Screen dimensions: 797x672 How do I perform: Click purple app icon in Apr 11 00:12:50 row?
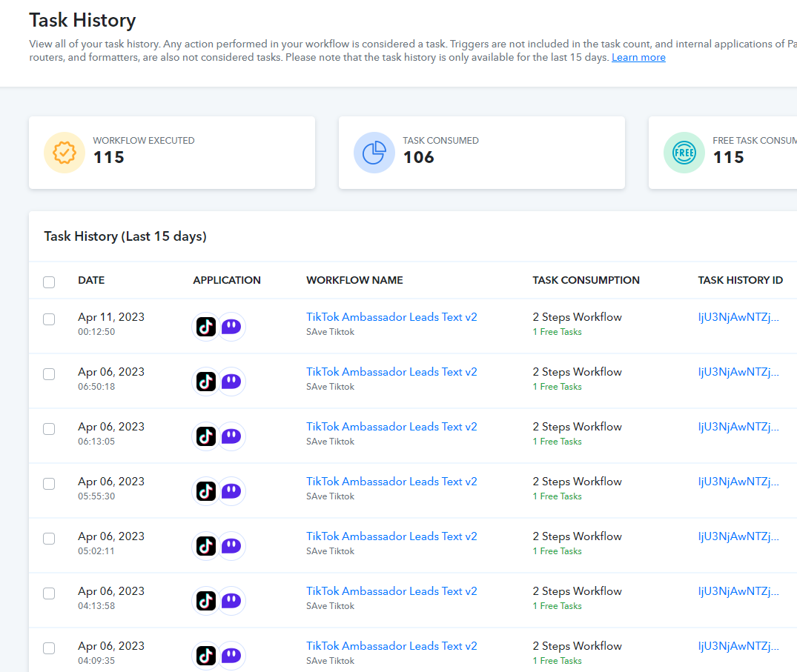point(231,327)
